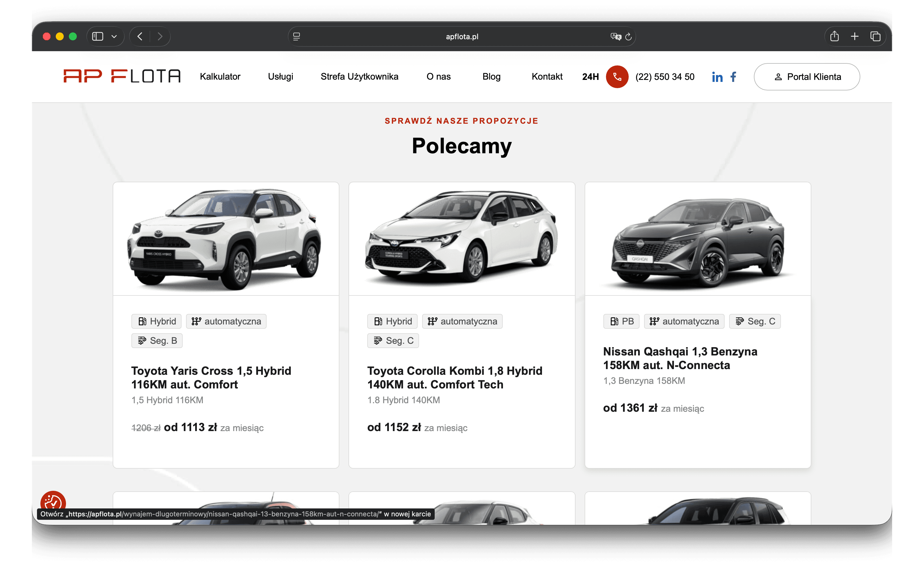This screenshot has width=924, height=567.
Task: Click the od 1113 zł price
Action: [191, 427]
